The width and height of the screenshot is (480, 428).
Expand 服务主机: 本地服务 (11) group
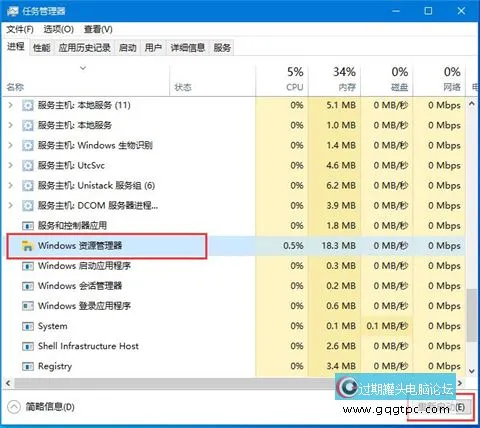tap(10, 105)
